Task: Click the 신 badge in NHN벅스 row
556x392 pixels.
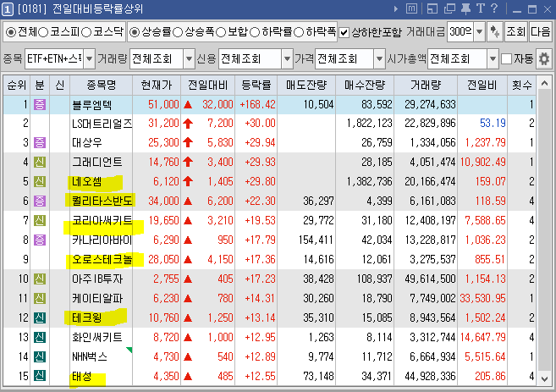Action: click(40, 356)
